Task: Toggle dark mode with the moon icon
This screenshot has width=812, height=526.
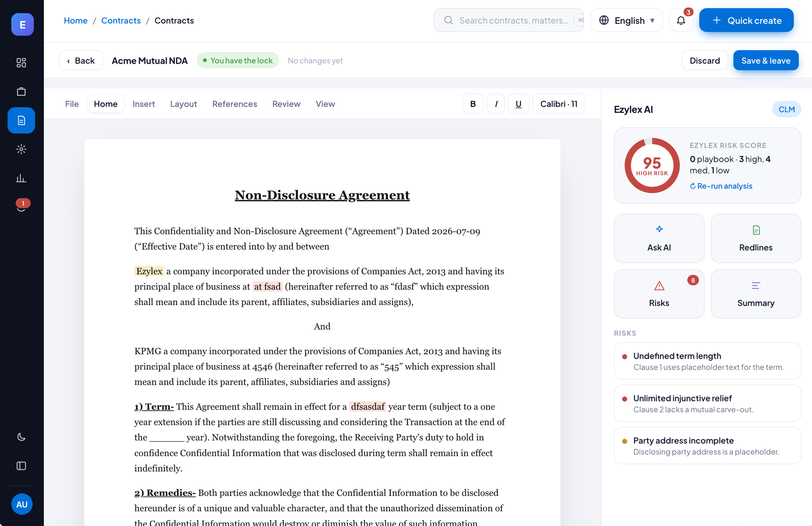Action: 21,437
